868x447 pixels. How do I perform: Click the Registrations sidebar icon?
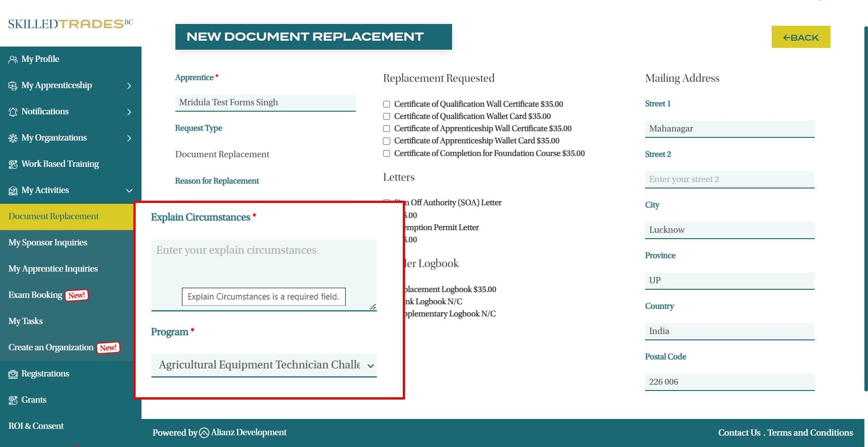click(x=13, y=374)
